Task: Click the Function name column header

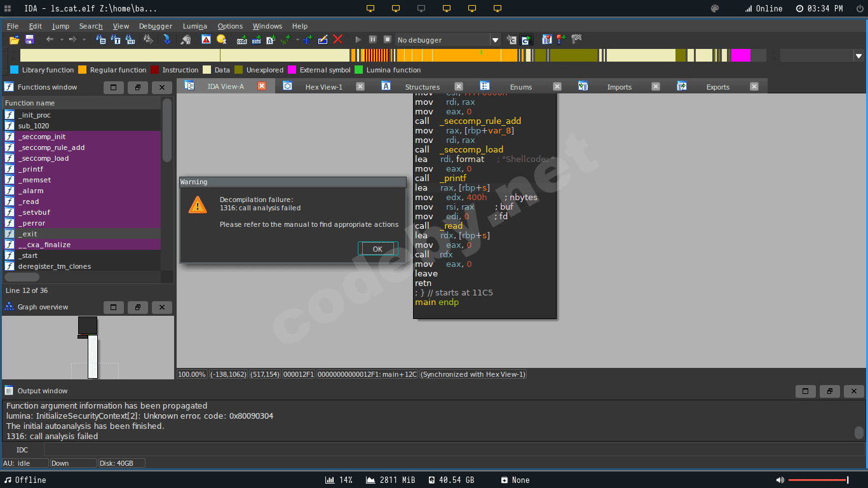Action: (x=81, y=103)
